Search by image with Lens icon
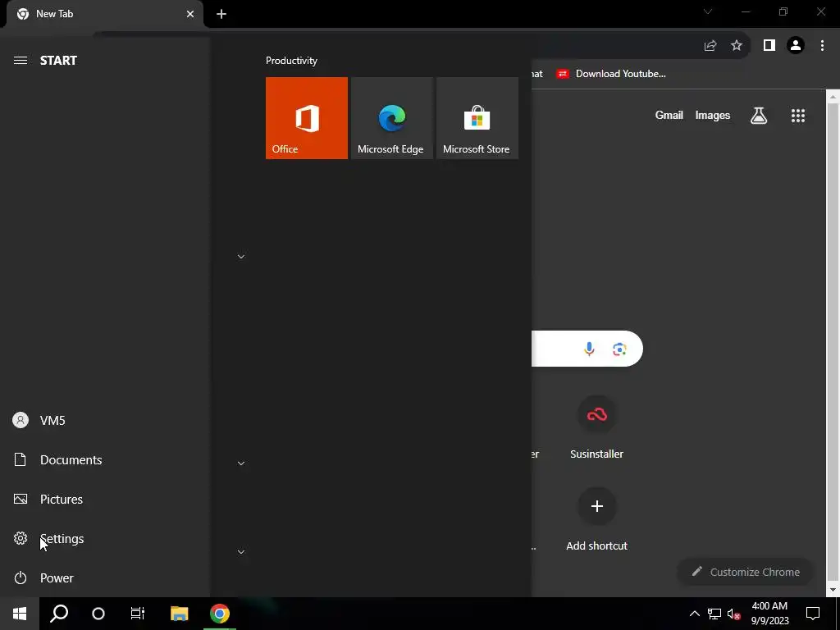The image size is (840, 630). coord(620,349)
